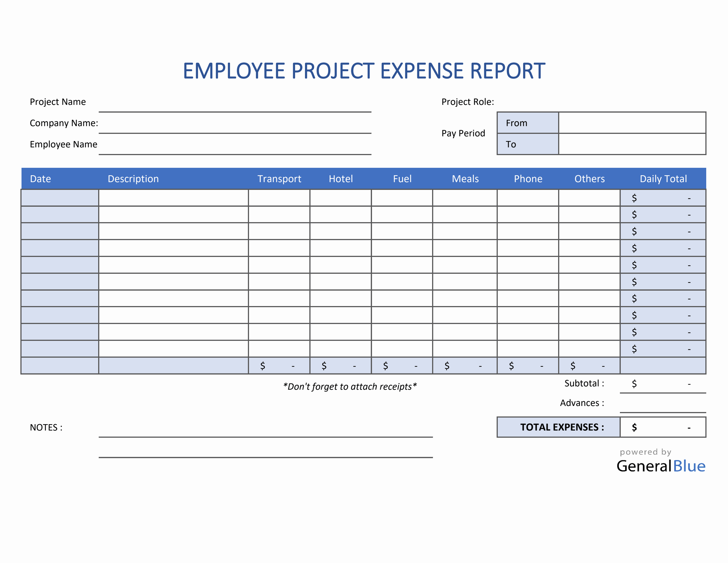The image size is (728, 563).
Task: Select the 'Hotel' column header
Action: pyautogui.click(x=341, y=179)
